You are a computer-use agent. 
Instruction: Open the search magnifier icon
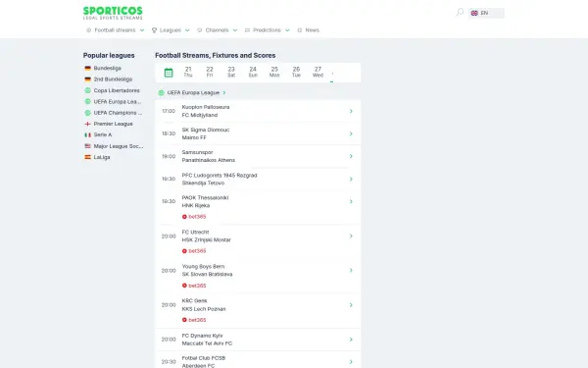click(460, 13)
